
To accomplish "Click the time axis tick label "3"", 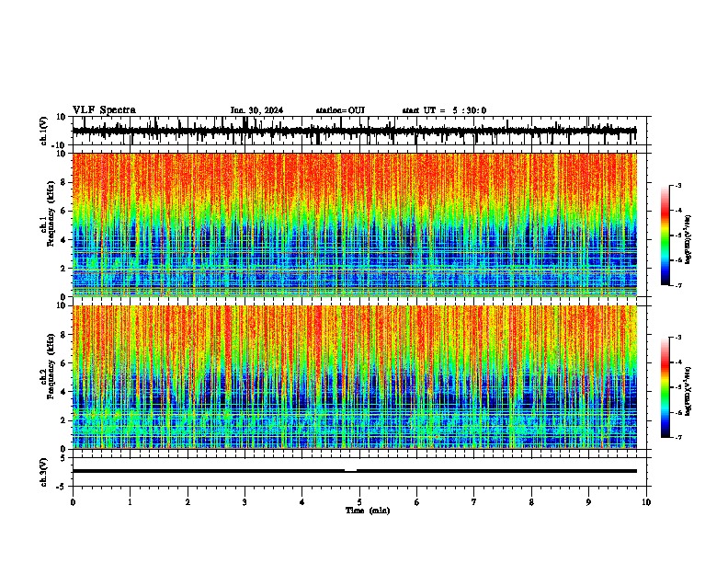I will click(245, 502).
